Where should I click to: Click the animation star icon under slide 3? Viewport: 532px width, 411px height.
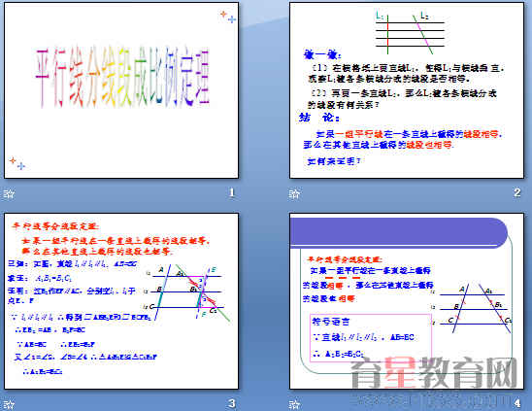coord(9,404)
